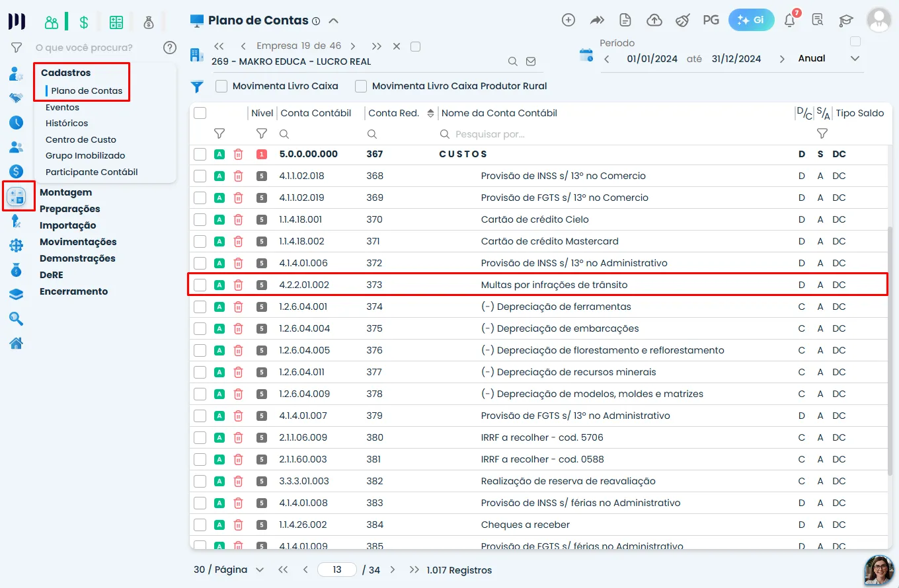This screenshot has width=899, height=588.
Task: Click the envelope icon next to company name
Action: point(531,61)
